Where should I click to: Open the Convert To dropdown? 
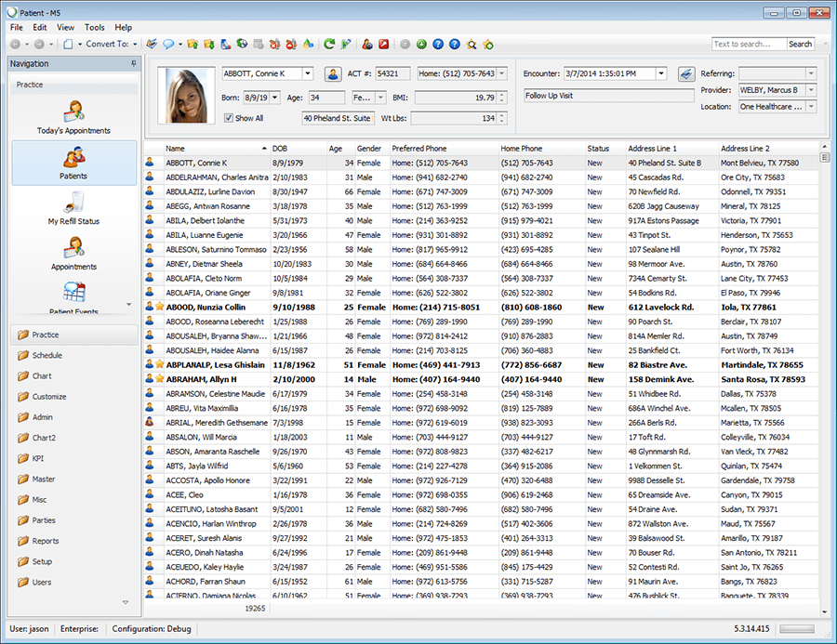(x=113, y=44)
